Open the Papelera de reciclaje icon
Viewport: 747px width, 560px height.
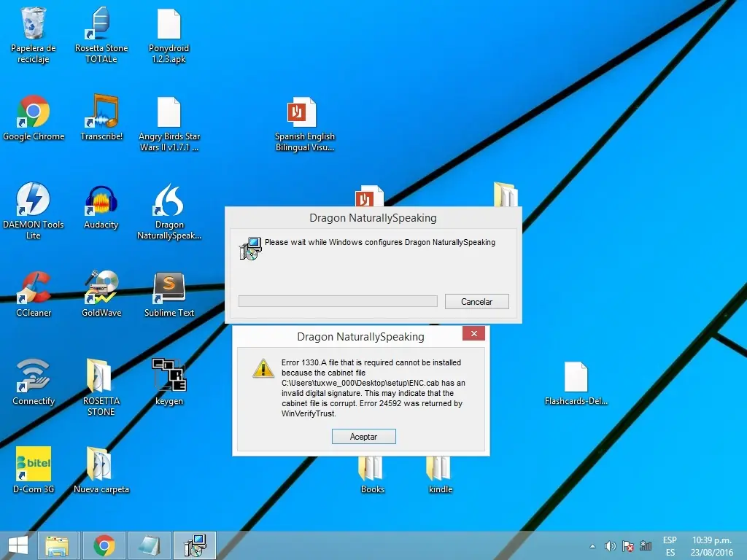click(x=33, y=35)
